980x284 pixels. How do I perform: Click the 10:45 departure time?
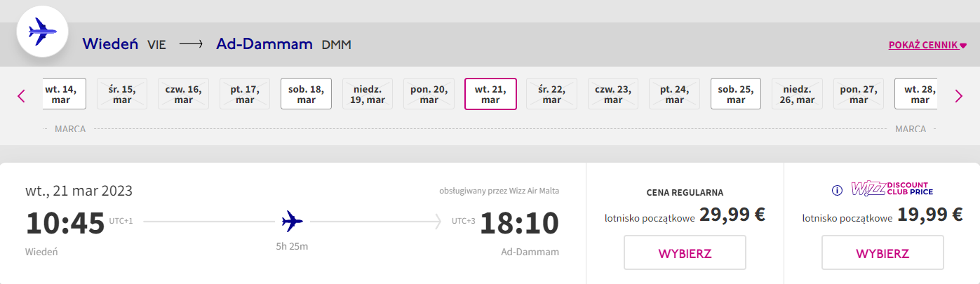coord(65,223)
